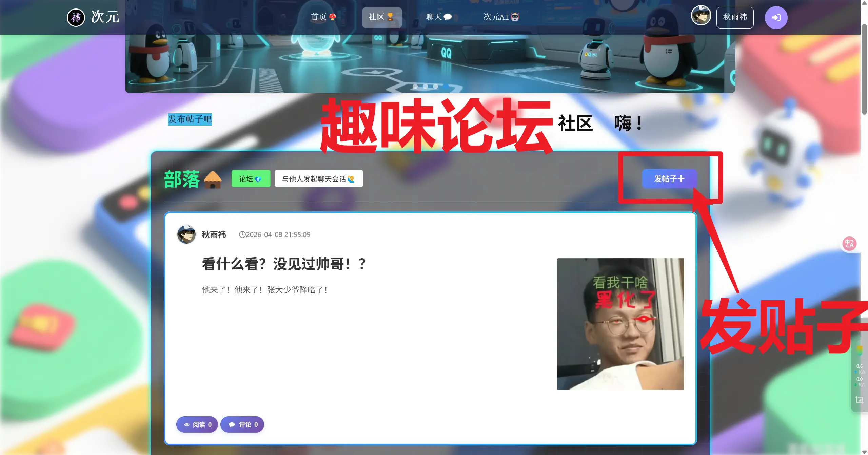Go to the 聊天 chat tab
Viewport: 868px width, 455px height.
pos(439,17)
